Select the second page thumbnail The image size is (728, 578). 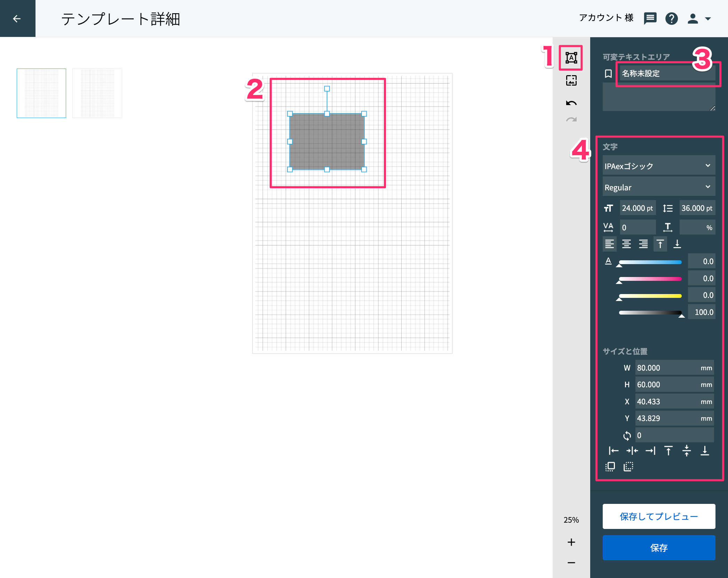click(97, 93)
